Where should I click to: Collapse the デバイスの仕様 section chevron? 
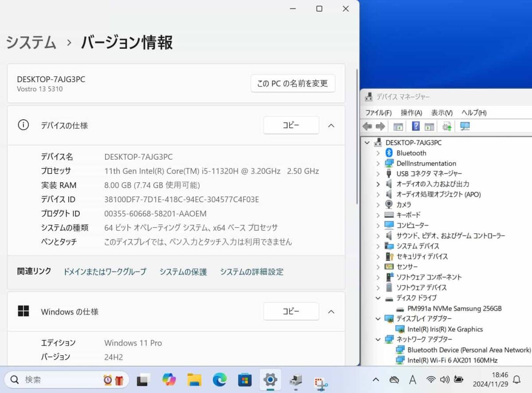(331, 126)
